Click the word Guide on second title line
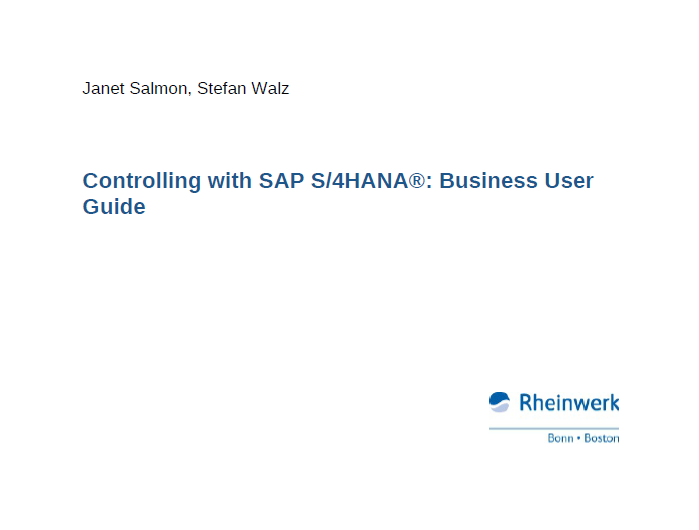 [x=114, y=207]
